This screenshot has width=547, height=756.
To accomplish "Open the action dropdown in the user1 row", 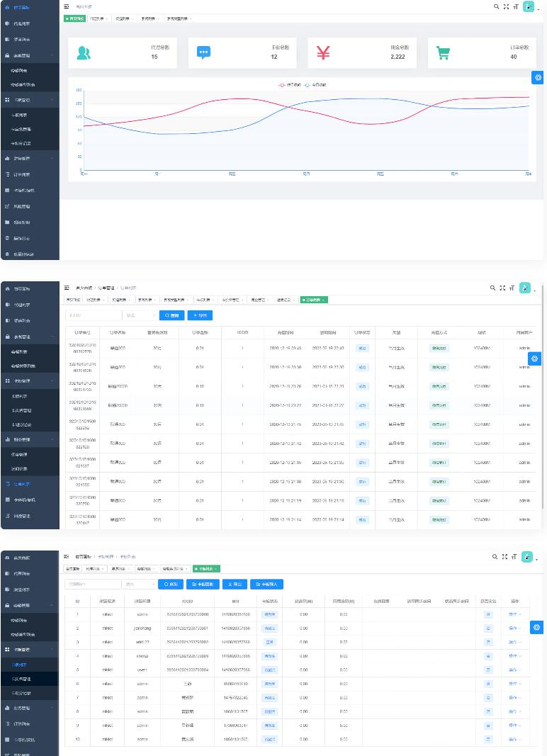I will click(x=514, y=670).
